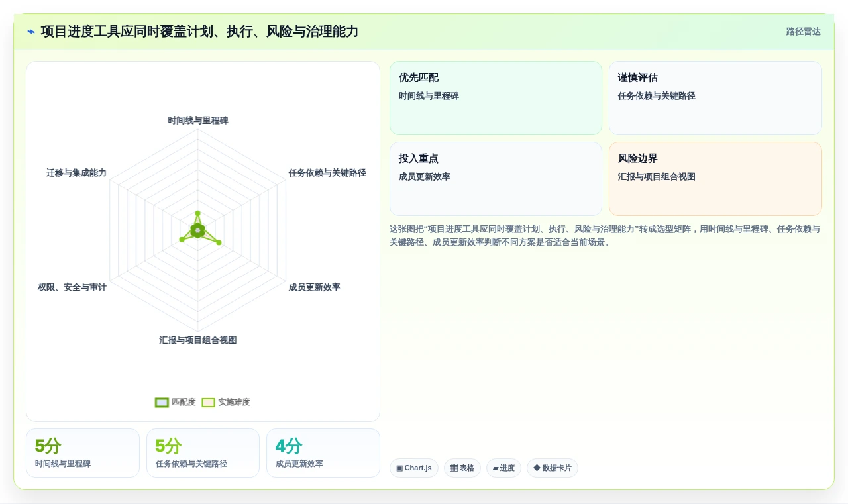Image resolution: width=848 pixels, height=504 pixels.
Task: Click the 任务依赖与关键路径 radar axis label
Action: click(327, 173)
